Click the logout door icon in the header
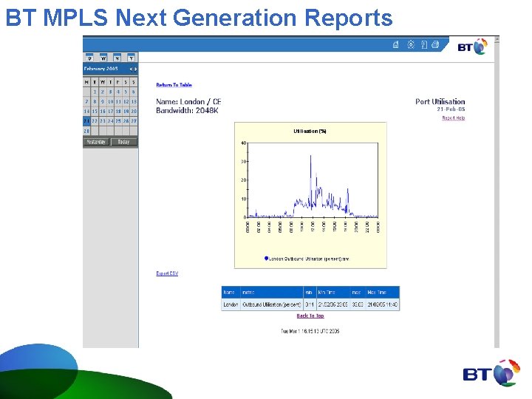This screenshot has width=532, height=399. pyautogui.click(x=424, y=44)
